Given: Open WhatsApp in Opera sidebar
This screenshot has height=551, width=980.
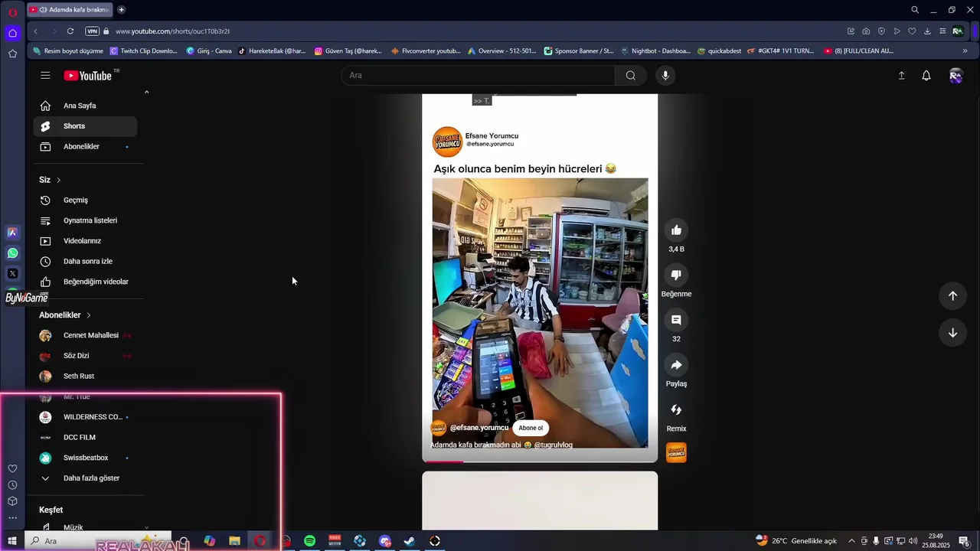Looking at the screenshot, I should pyautogui.click(x=12, y=253).
